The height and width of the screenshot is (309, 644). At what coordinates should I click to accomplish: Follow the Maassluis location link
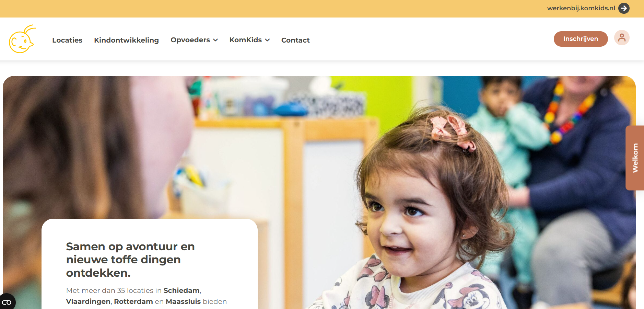coord(183,301)
